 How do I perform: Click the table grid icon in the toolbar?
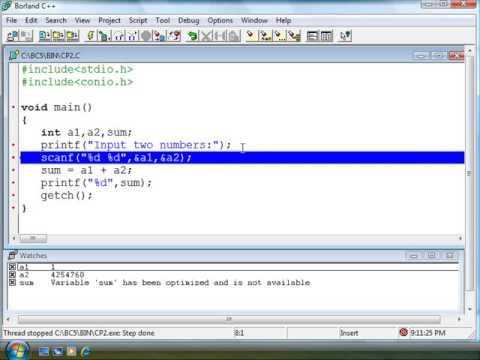(x=327, y=36)
